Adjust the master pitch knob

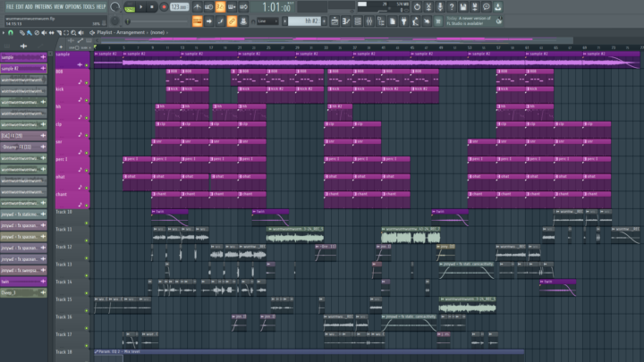[115, 21]
